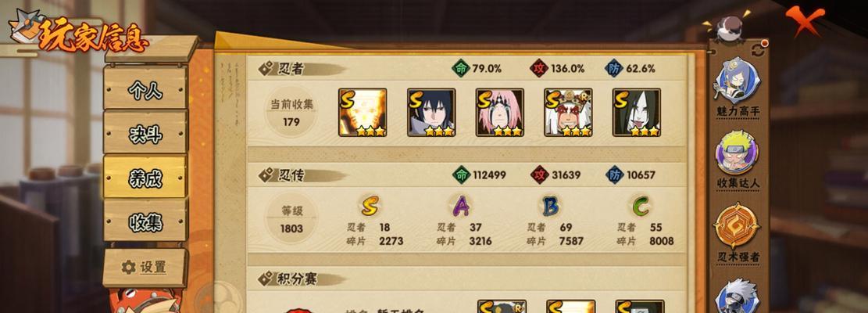Screen dimensions: 868x313
Task: Open the 魅力高手 ranking icon
Action: point(738,81)
